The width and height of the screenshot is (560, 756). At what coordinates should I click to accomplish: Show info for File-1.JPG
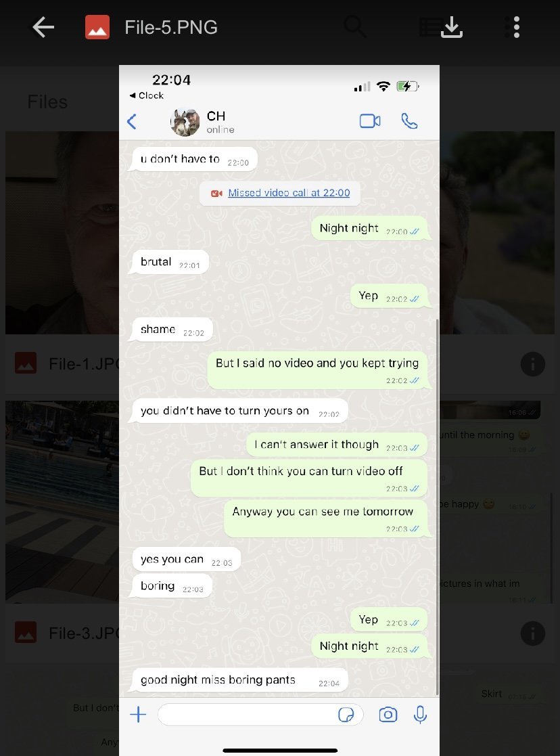532,364
